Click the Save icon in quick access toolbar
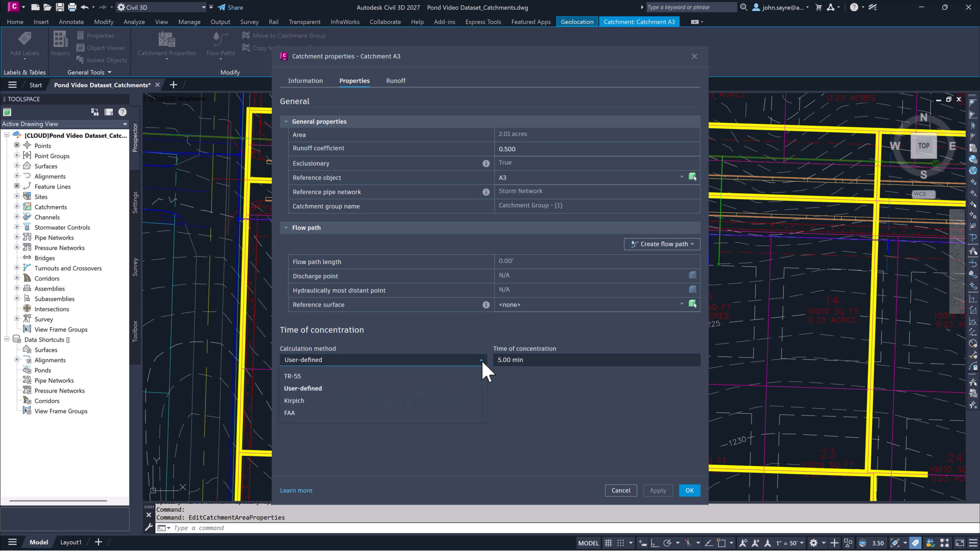Screen dimensions: 980x551 (x=60, y=7)
